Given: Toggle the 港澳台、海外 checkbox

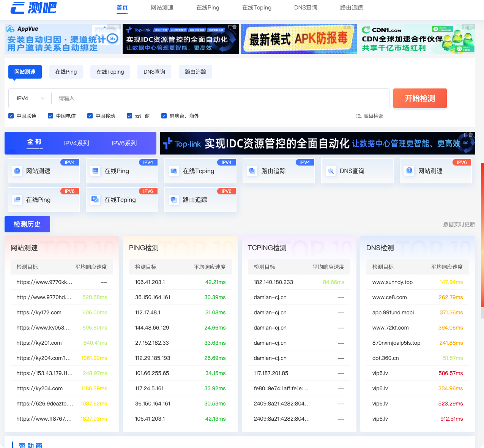Looking at the screenshot, I should [x=164, y=116].
